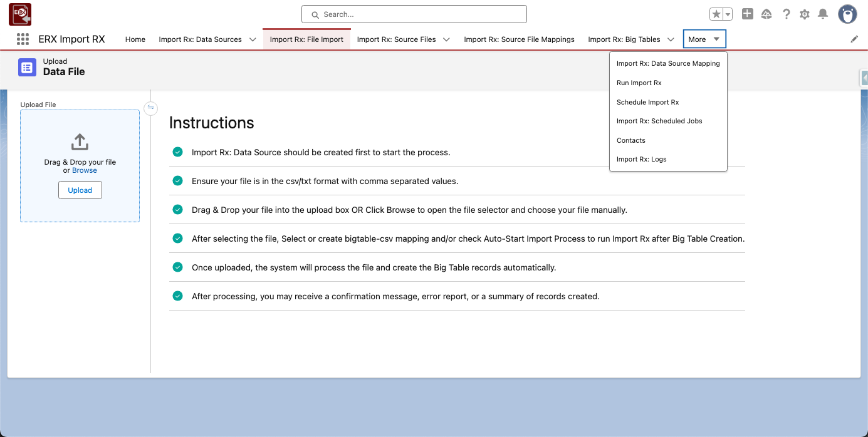Viewport: 868px width, 437px height.
Task: Open the App Launcher grid icon
Action: 23,39
